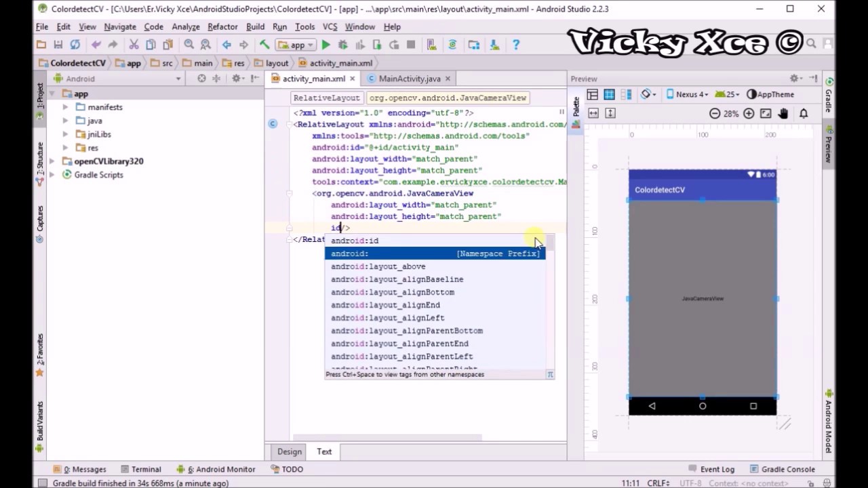Toggle design surface view in preview
The height and width of the screenshot is (488, 868).
(x=593, y=95)
